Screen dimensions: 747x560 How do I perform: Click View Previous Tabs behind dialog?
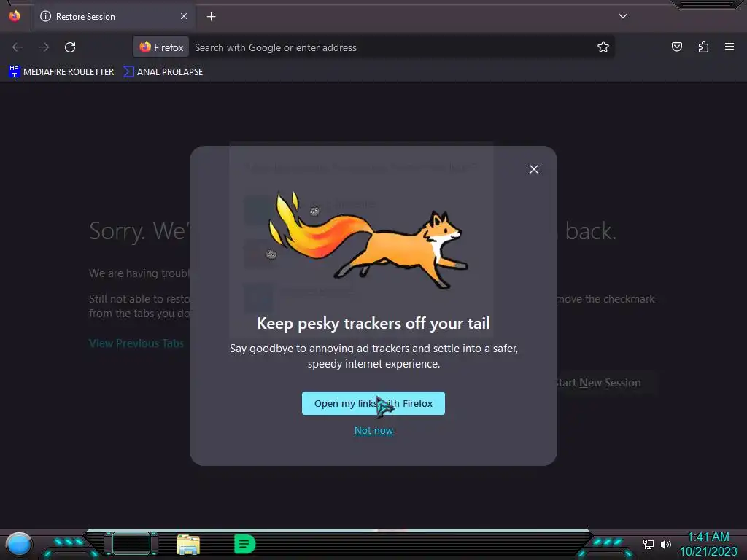click(136, 343)
